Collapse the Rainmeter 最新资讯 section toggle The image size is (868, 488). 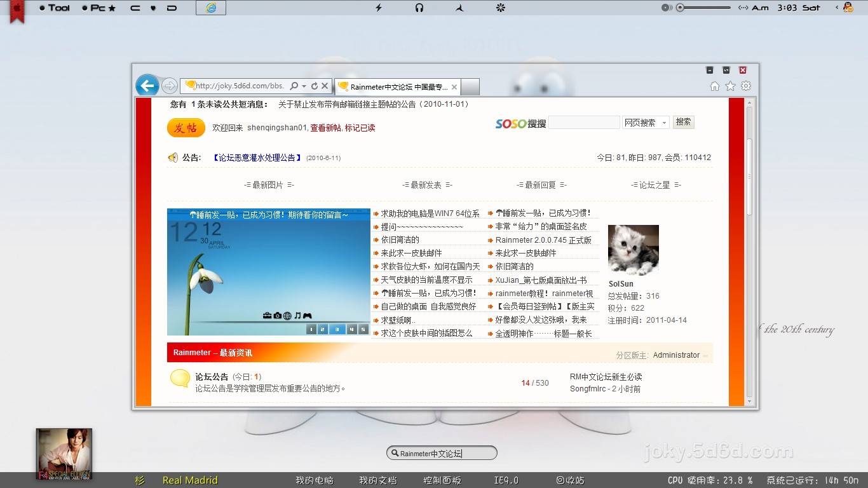tap(705, 356)
